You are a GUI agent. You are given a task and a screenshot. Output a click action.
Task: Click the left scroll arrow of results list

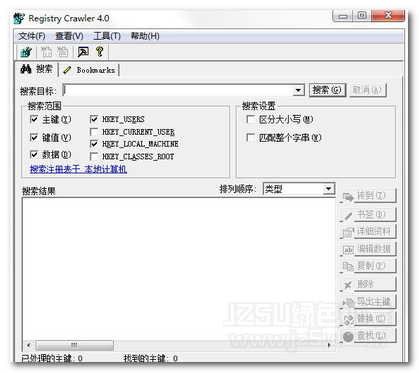pyautogui.click(x=29, y=345)
